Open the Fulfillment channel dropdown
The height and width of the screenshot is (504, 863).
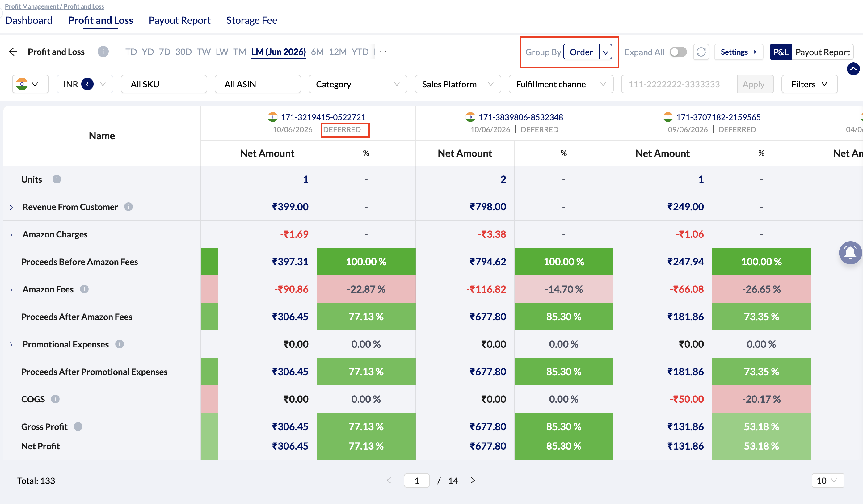click(x=561, y=84)
